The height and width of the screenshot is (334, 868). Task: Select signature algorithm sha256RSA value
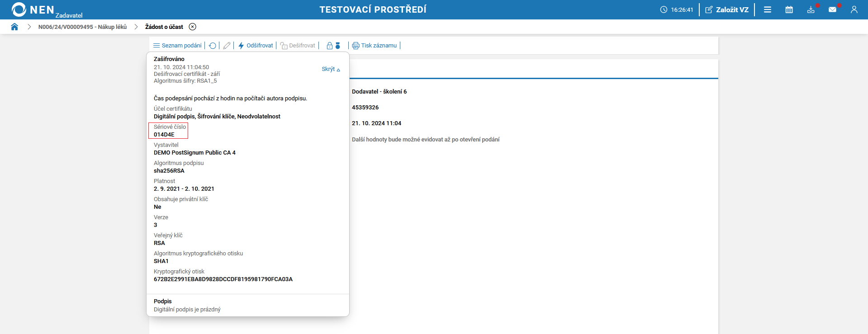[169, 171]
